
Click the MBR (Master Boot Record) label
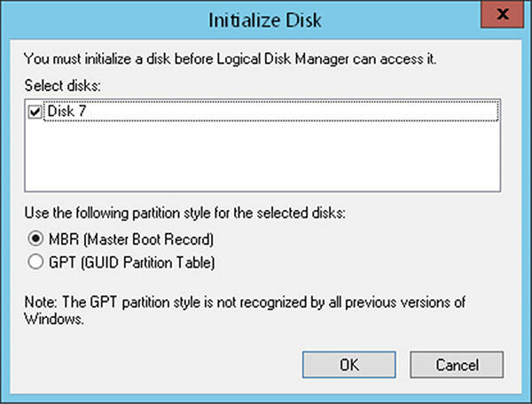(x=131, y=239)
